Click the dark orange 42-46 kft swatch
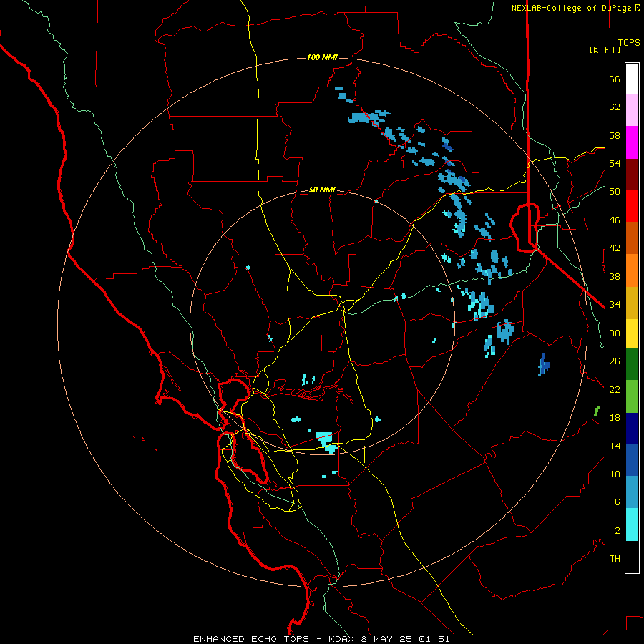644x644 pixels. (632, 238)
